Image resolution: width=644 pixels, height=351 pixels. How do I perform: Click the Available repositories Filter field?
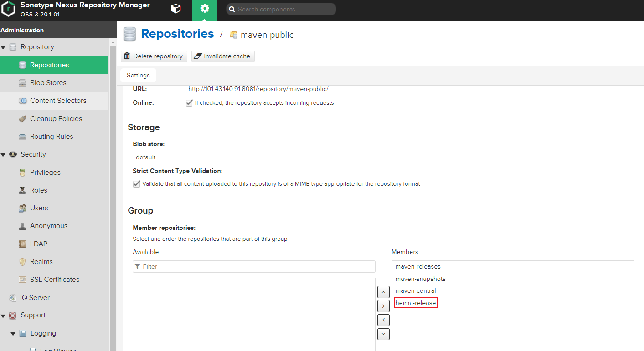pos(254,266)
